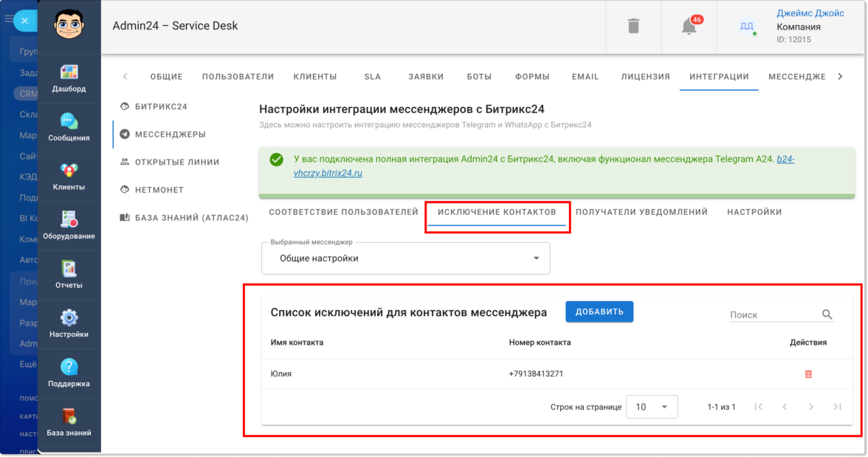
Task: Click the green checkmark status icon
Action: (x=276, y=159)
